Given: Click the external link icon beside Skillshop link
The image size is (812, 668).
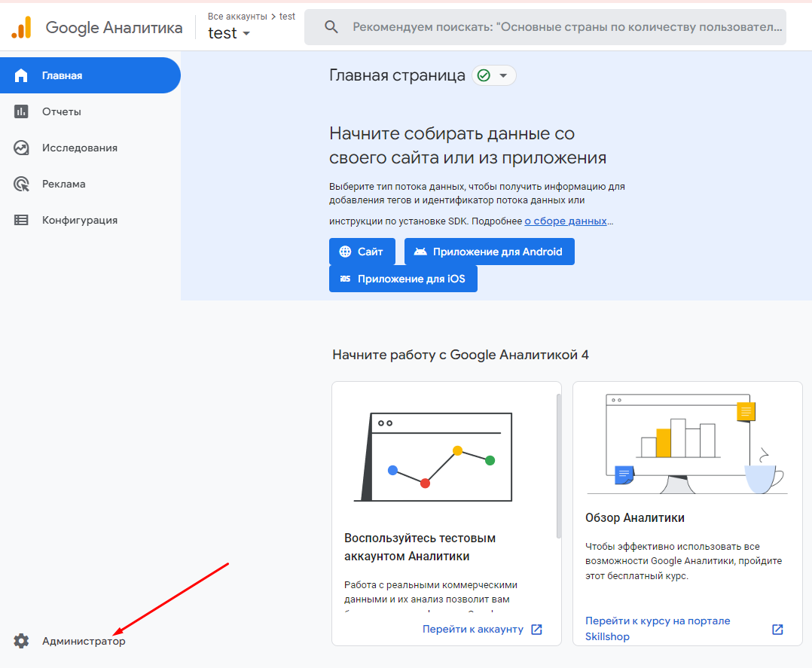Looking at the screenshot, I should tap(777, 630).
